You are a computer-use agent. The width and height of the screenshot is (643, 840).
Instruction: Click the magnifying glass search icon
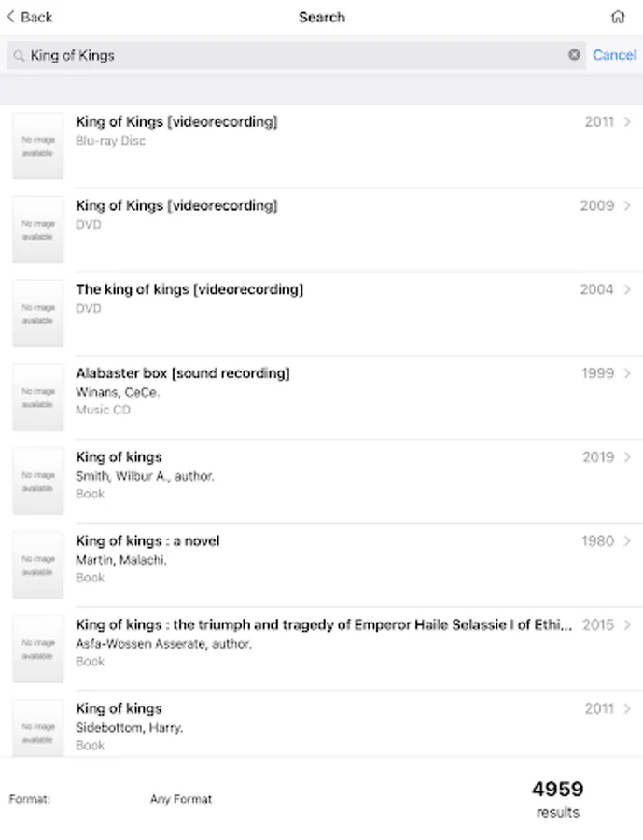click(18, 56)
